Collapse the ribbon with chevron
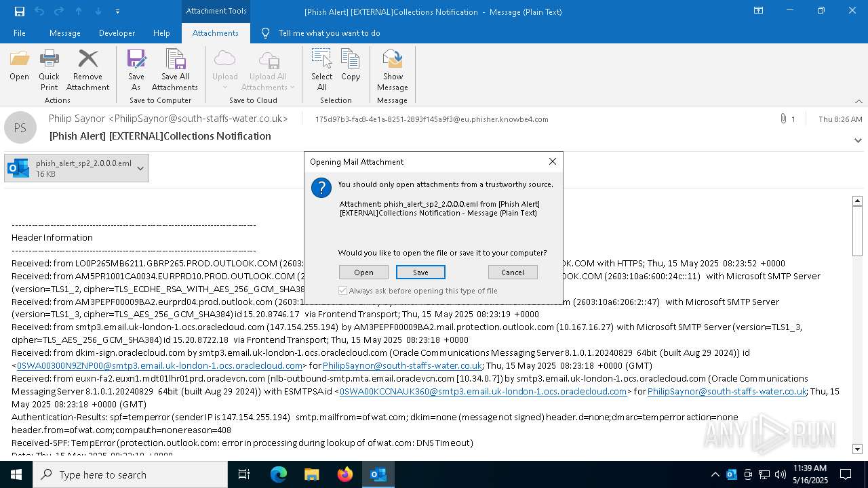Screen dimensions: 868x488 (x=859, y=101)
